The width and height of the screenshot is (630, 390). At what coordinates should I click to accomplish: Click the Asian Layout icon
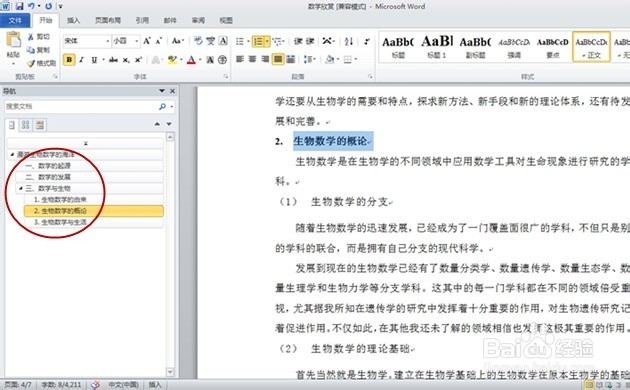click(x=327, y=41)
